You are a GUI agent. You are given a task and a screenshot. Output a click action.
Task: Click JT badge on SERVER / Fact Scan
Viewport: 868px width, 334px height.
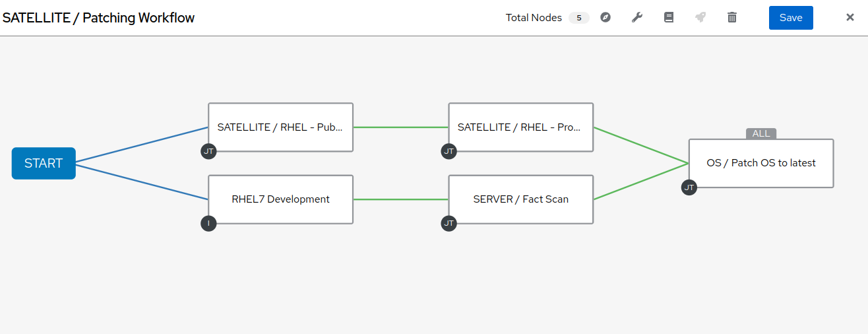pyautogui.click(x=449, y=223)
